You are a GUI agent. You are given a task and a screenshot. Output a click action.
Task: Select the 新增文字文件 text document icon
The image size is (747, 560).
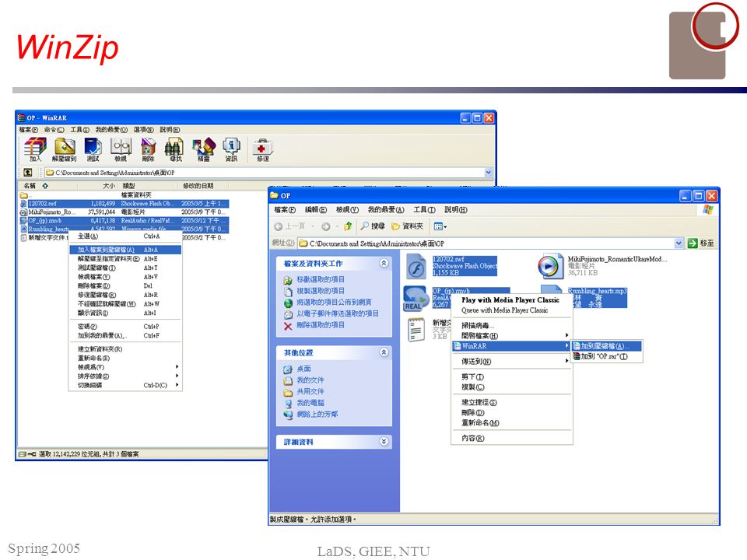point(416,329)
